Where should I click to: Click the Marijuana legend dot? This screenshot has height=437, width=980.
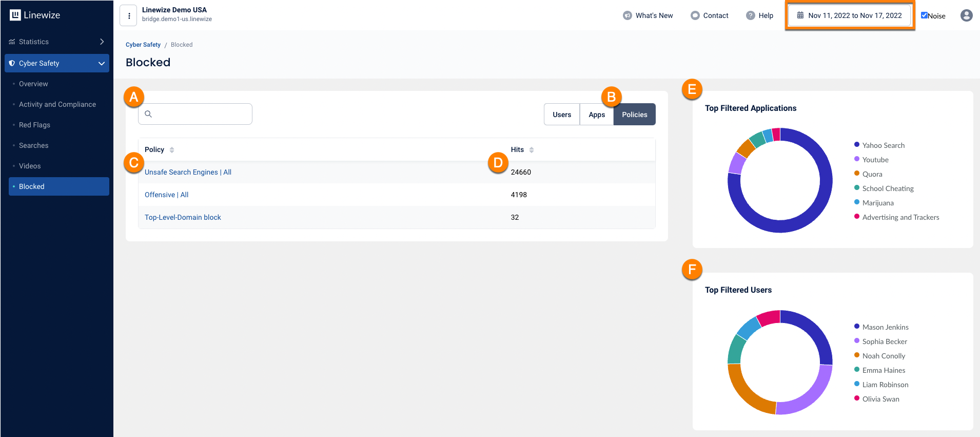tap(857, 202)
